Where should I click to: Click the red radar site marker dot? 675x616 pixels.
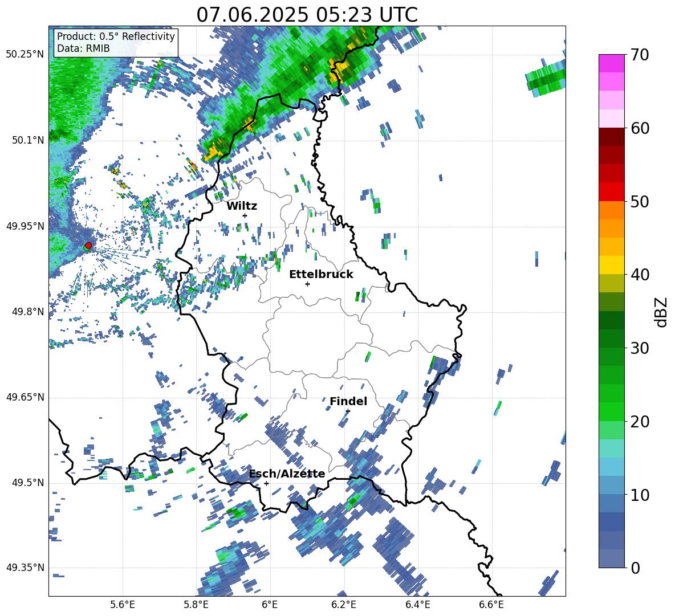(88, 245)
